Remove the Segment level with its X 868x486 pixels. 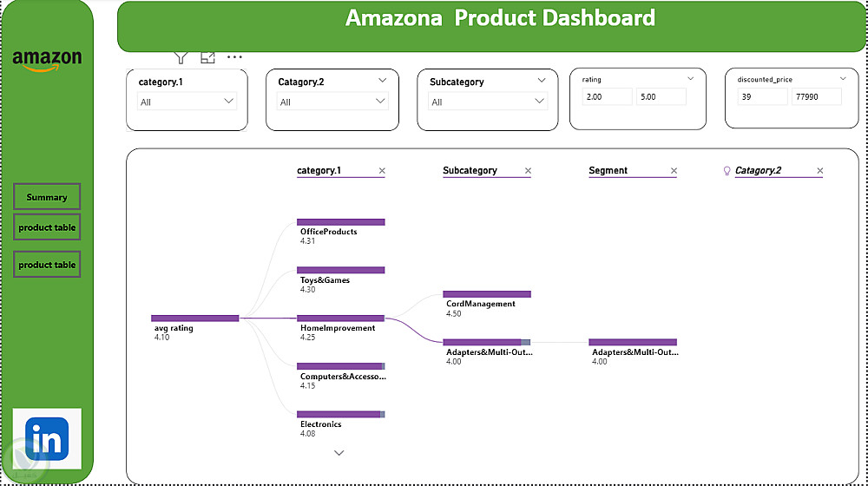tap(674, 171)
